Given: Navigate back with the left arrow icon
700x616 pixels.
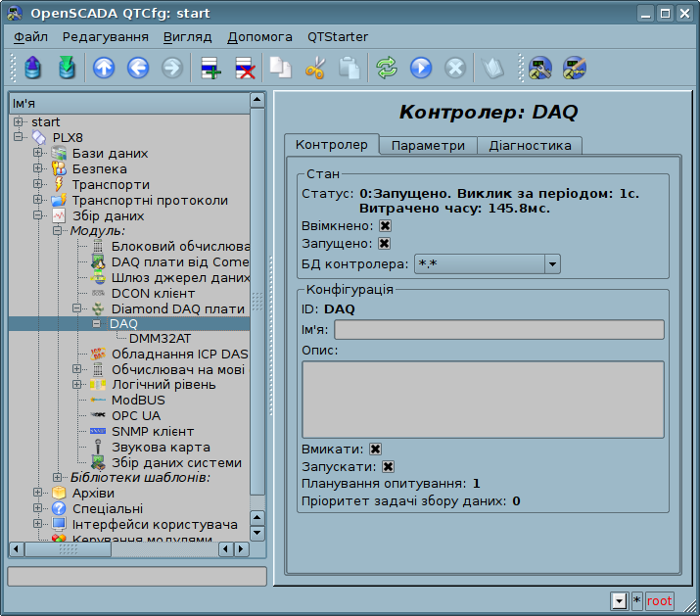Looking at the screenshot, I should (137, 68).
